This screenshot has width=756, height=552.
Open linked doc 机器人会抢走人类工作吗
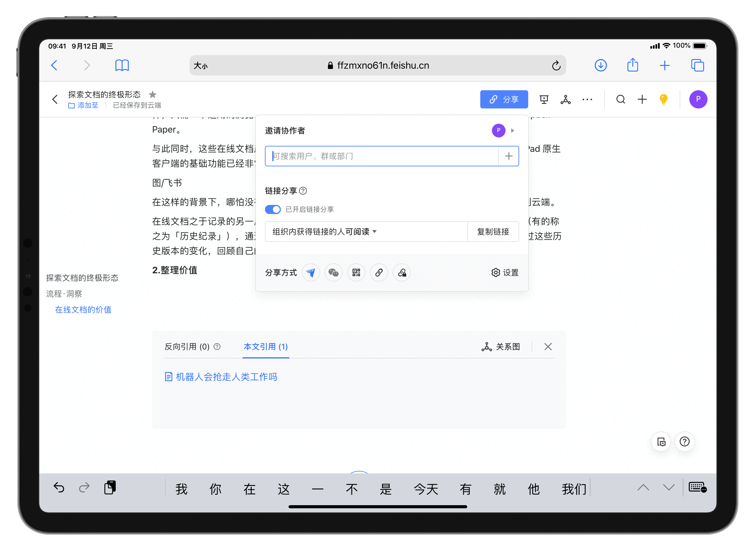(221, 377)
